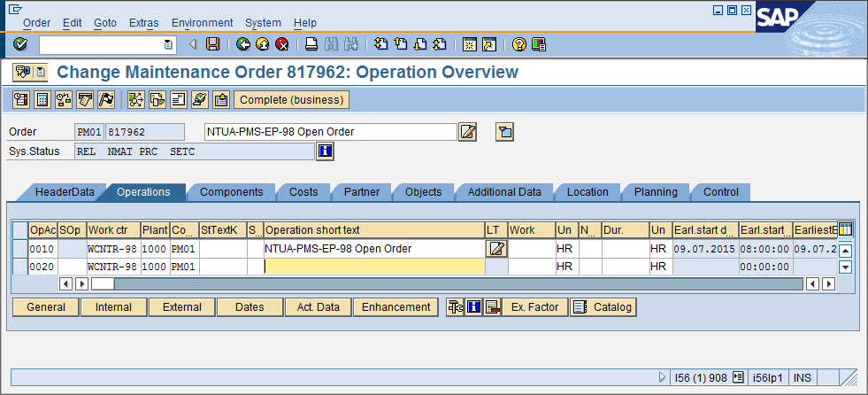This screenshot has height=395, width=868.
Task: Click the checkered flag icon in toolbar
Action: [x=106, y=100]
